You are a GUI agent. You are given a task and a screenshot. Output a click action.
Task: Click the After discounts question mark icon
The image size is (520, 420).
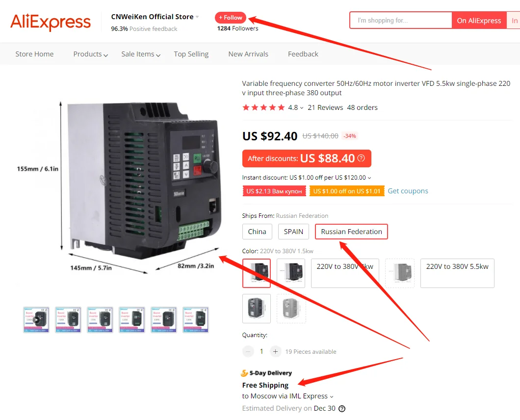pos(361,158)
